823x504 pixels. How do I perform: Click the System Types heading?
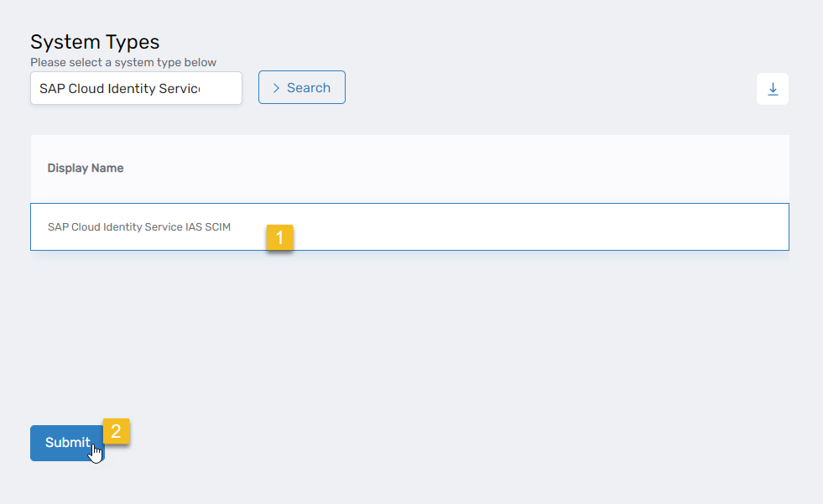coord(95,42)
